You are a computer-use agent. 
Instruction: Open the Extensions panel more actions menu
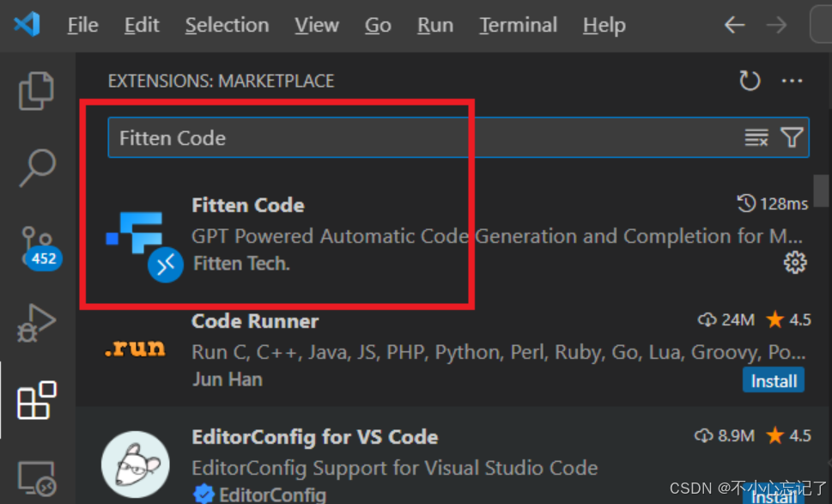pyautogui.click(x=791, y=80)
